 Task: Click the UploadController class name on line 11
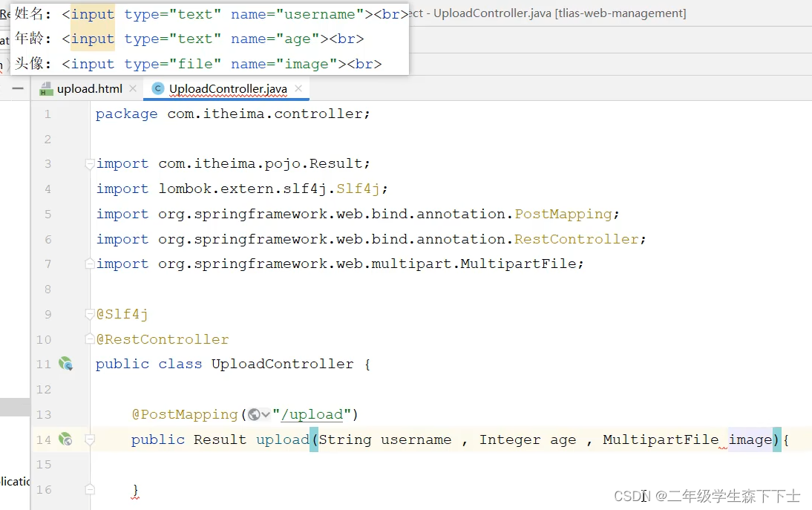coord(282,364)
